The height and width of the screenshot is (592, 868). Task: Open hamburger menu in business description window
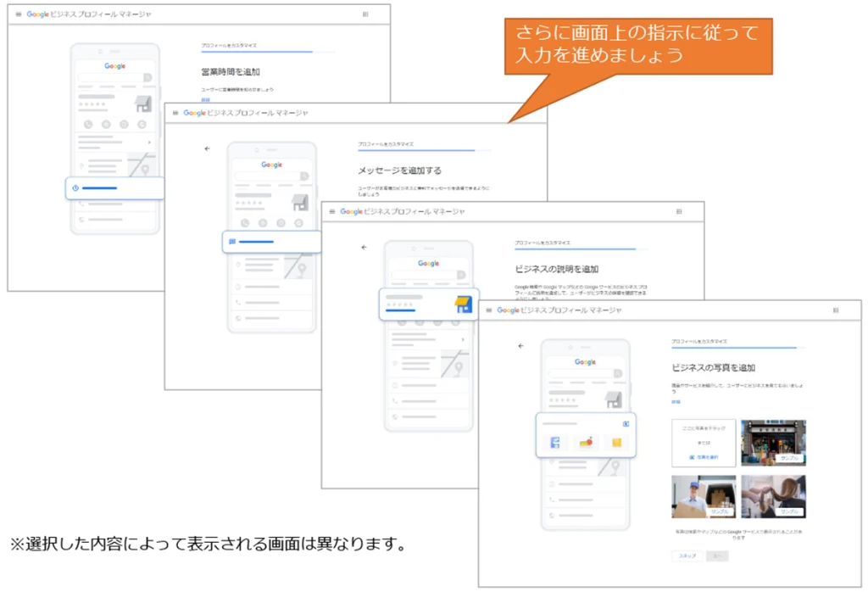[332, 211]
